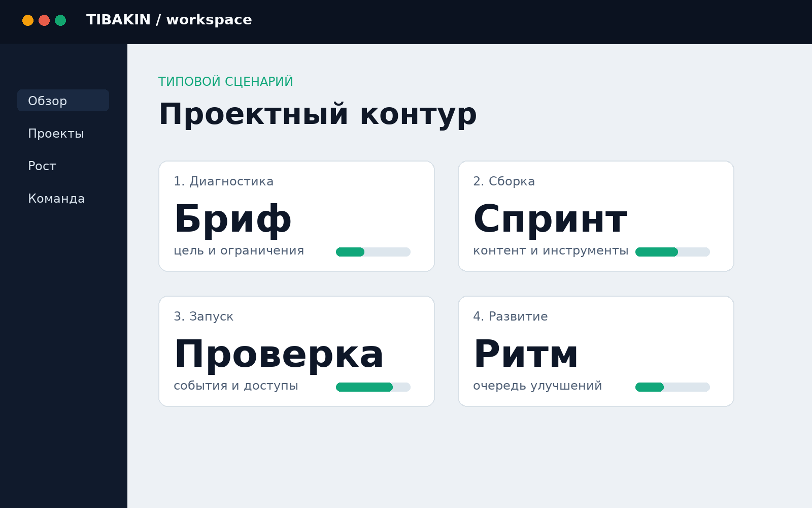Select the Проверка card heading
812x508 pixels.
[279, 355]
